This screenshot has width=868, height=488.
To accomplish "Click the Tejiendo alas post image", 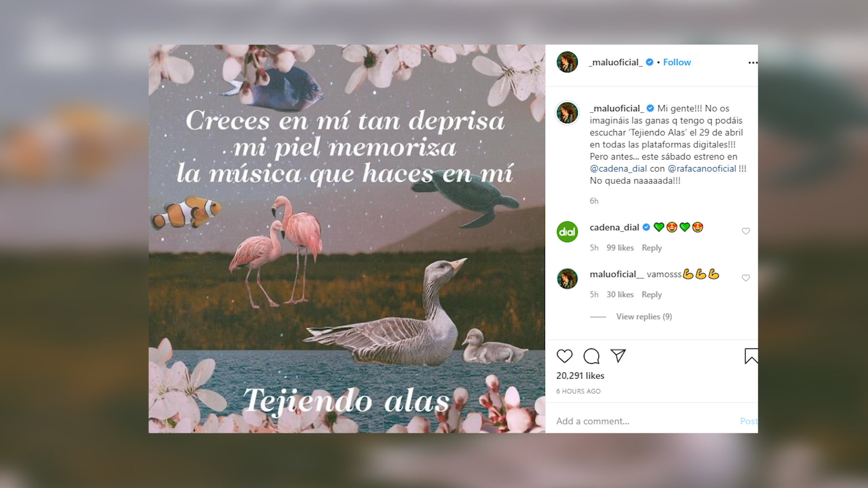I will pos(347,239).
